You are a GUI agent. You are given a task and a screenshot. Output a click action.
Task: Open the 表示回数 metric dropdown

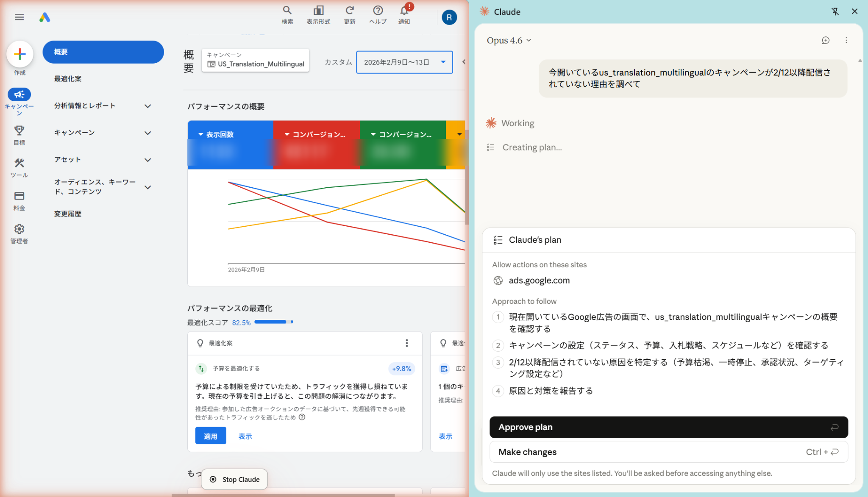[x=216, y=134]
